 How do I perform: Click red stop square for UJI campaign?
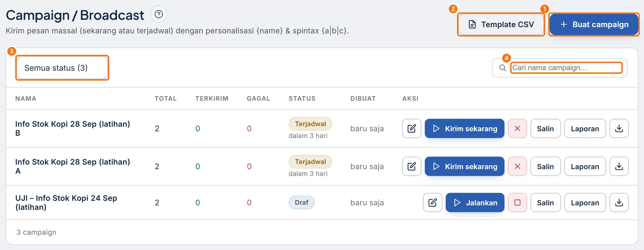517,202
